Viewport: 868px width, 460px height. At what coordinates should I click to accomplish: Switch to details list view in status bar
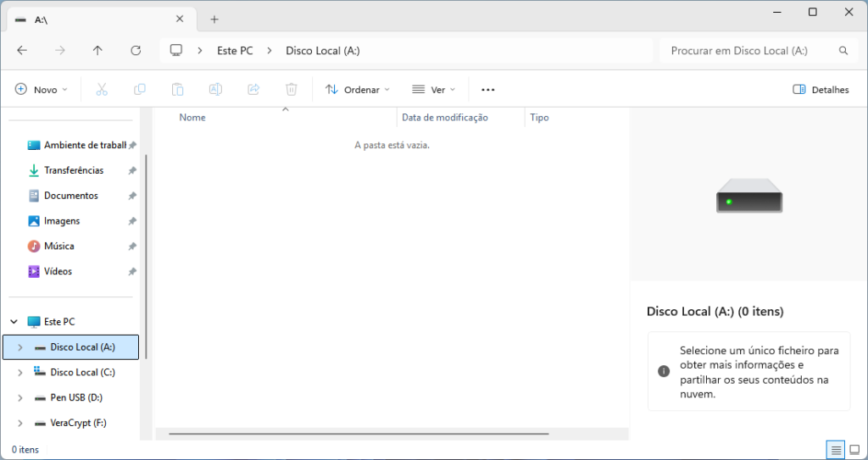[x=836, y=449]
